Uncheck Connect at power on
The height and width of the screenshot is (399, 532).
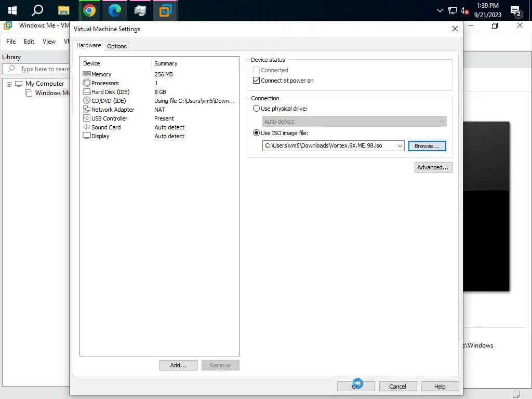click(x=256, y=81)
